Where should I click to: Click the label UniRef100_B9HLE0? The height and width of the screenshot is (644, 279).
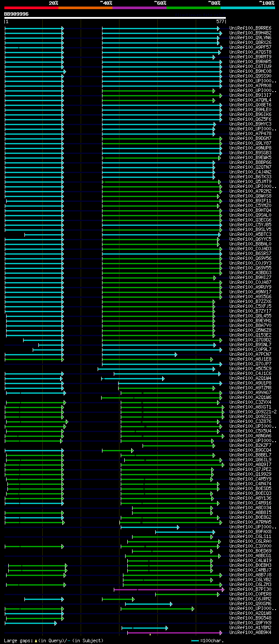[x=250, y=110]
